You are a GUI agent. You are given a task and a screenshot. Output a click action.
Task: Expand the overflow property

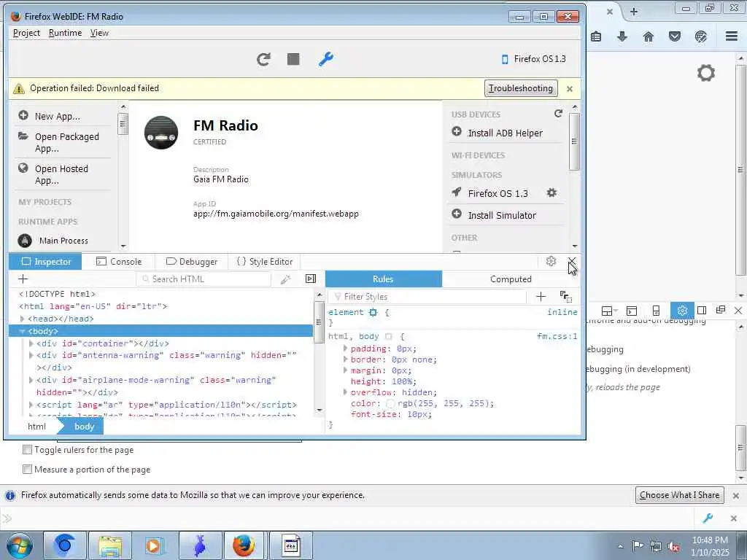[x=345, y=392]
